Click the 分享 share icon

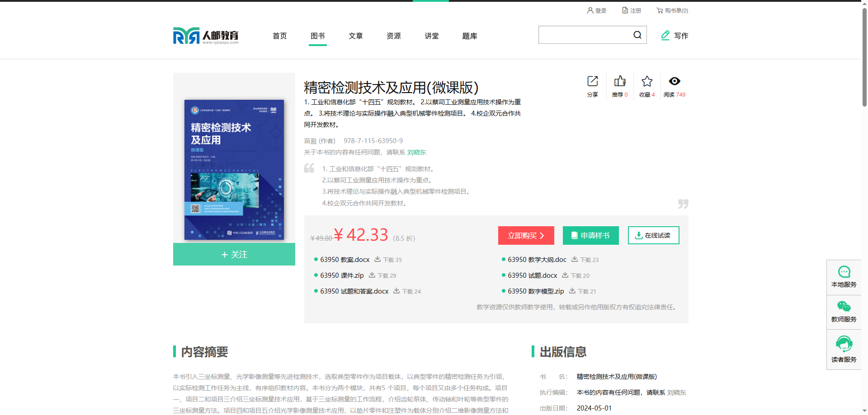[x=593, y=81]
